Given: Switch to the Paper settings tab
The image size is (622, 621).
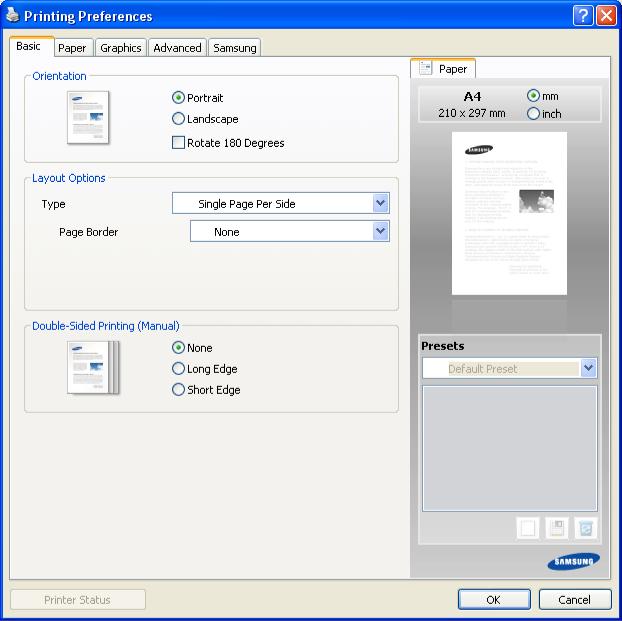Looking at the screenshot, I should [x=74, y=48].
